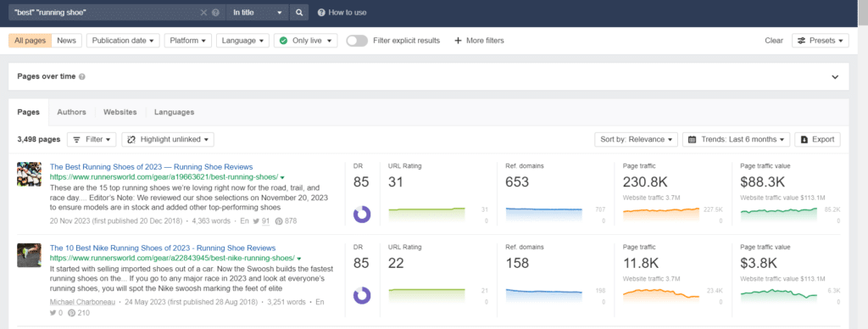Open the Language filter dropdown

click(x=242, y=41)
